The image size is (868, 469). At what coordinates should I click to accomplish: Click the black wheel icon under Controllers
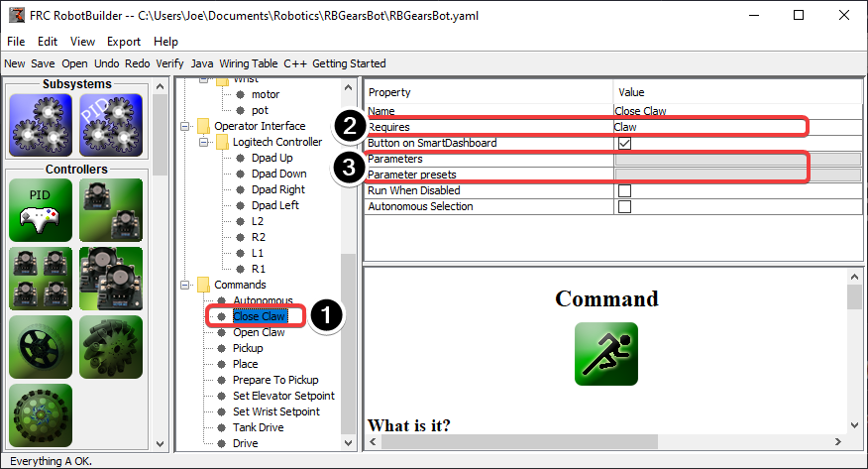pos(42,346)
